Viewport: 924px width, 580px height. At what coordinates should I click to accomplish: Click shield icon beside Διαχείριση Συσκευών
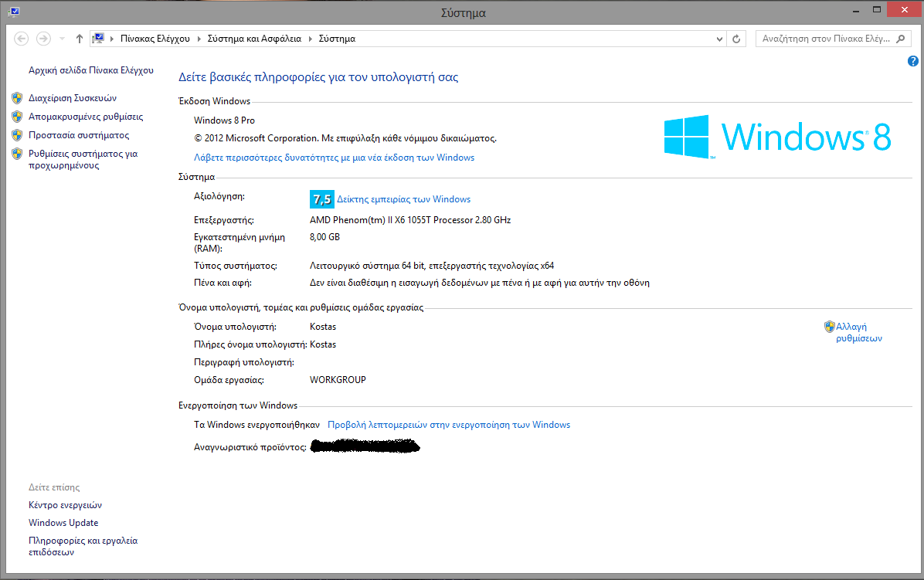(17, 98)
